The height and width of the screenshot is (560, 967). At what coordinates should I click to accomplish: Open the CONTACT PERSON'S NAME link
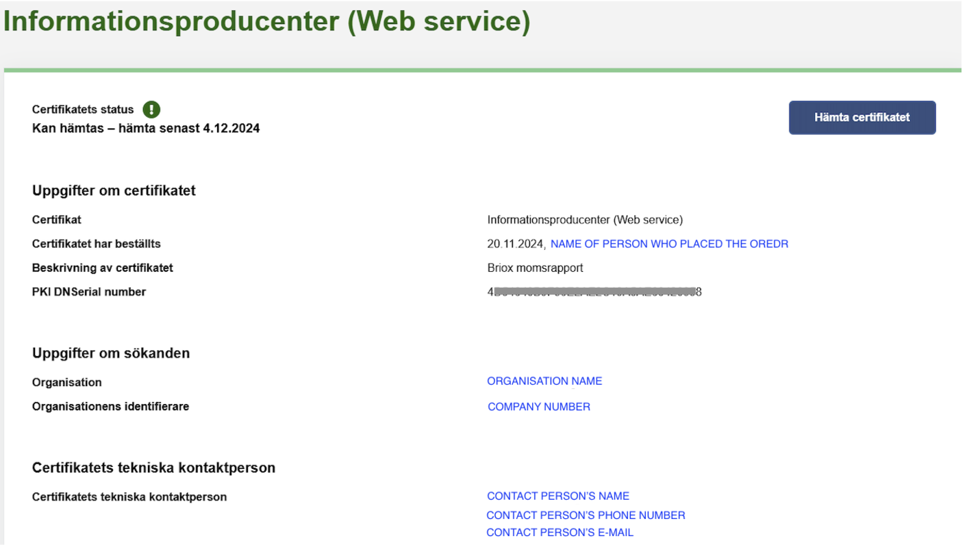point(557,496)
